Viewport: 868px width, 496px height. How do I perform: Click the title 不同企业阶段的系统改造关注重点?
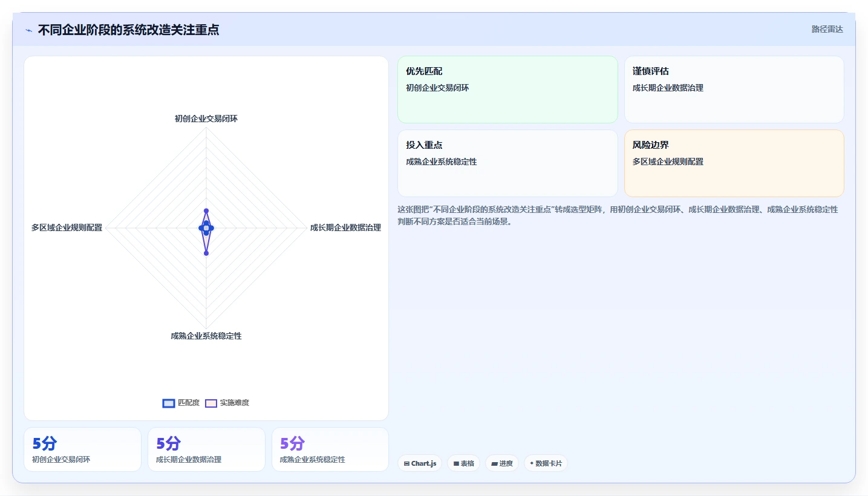point(128,30)
